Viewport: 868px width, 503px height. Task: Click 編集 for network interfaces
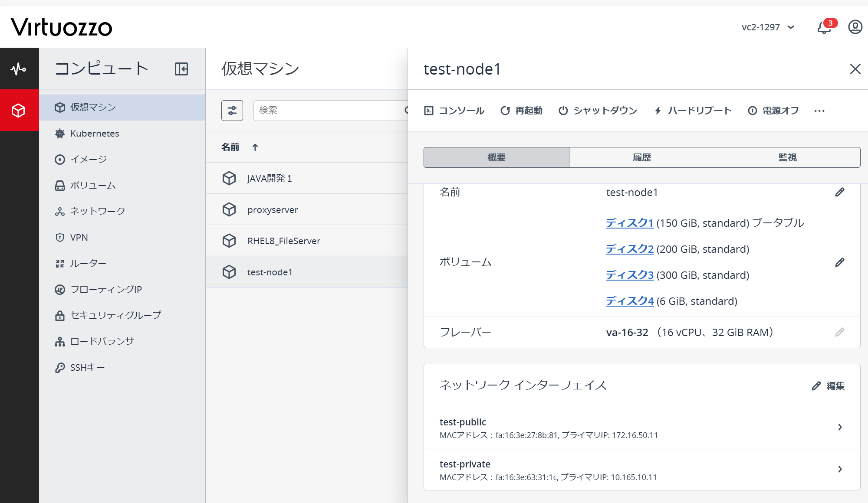828,385
